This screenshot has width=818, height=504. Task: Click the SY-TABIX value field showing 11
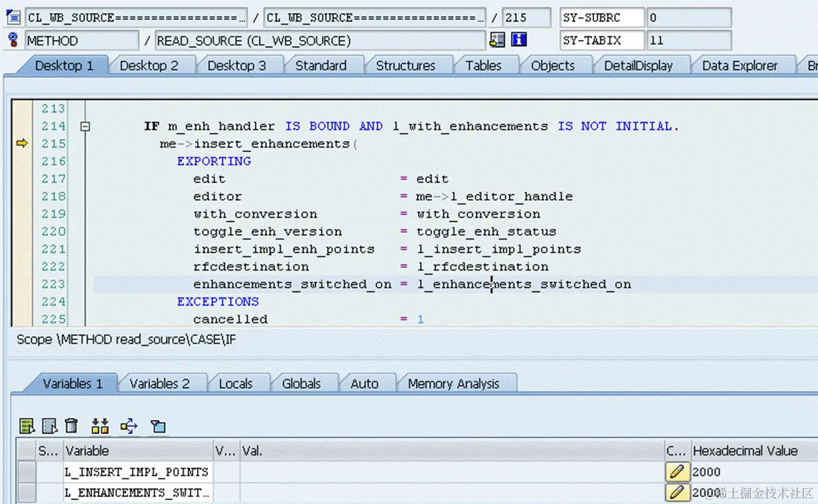(x=689, y=40)
